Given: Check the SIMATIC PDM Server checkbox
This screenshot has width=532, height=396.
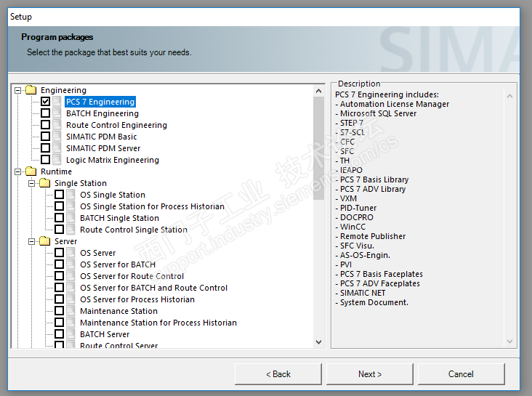Looking at the screenshot, I should tap(46, 148).
